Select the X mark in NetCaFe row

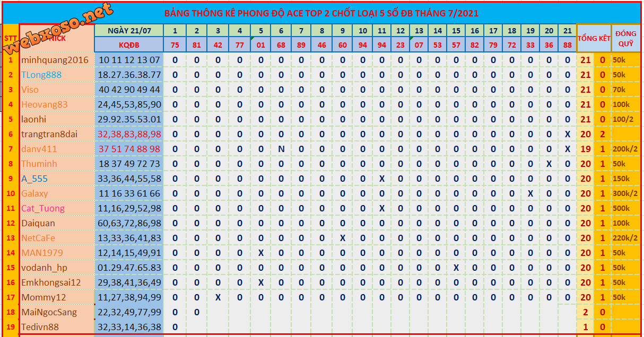[x=343, y=238]
